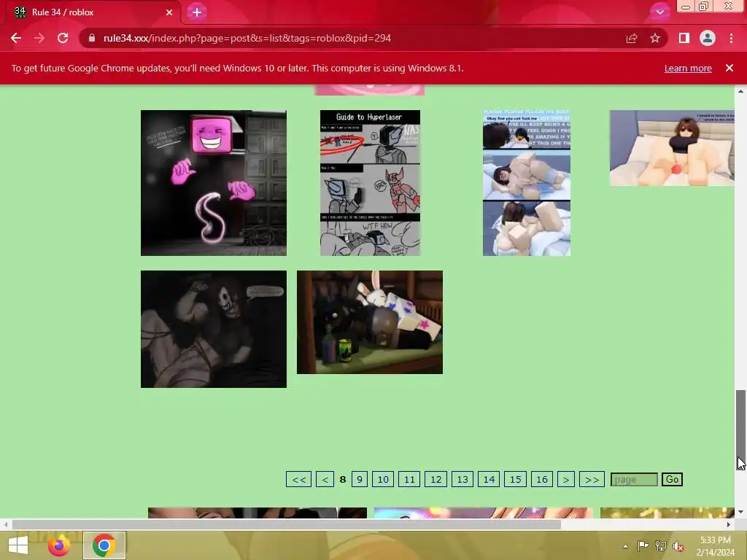Open the Chrome side panel
This screenshot has width=747, height=560.
(684, 38)
